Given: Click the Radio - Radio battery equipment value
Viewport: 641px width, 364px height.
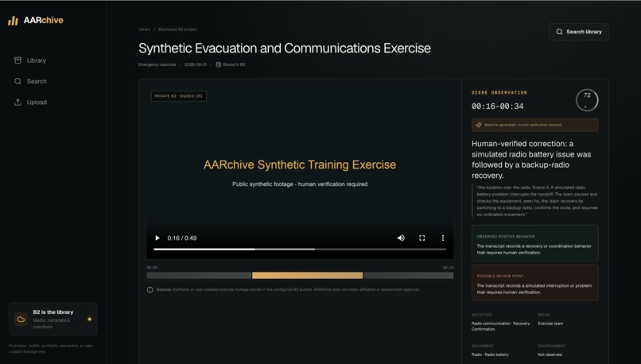Looking at the screenshot, I should click(x=490, y=354).
